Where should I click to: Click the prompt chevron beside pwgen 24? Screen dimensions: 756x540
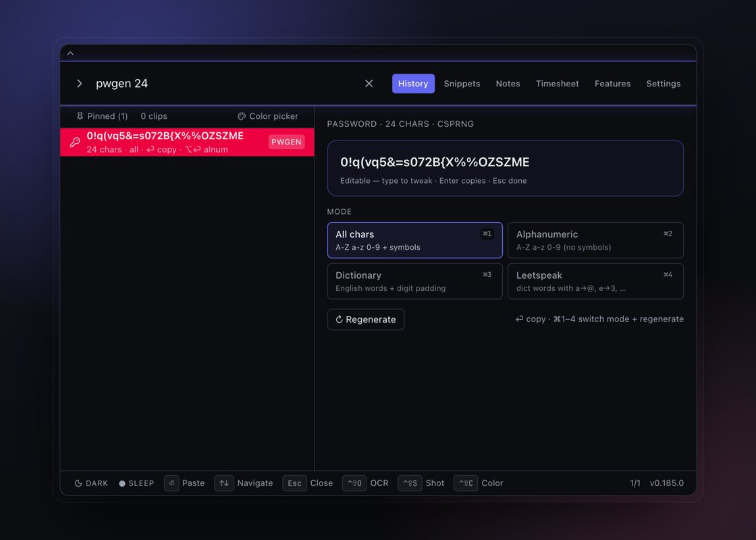click(80, 84)
